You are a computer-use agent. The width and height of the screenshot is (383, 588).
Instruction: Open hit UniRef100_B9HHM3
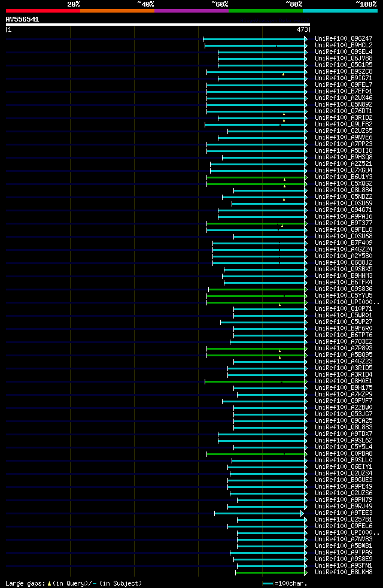click(344, 275)
